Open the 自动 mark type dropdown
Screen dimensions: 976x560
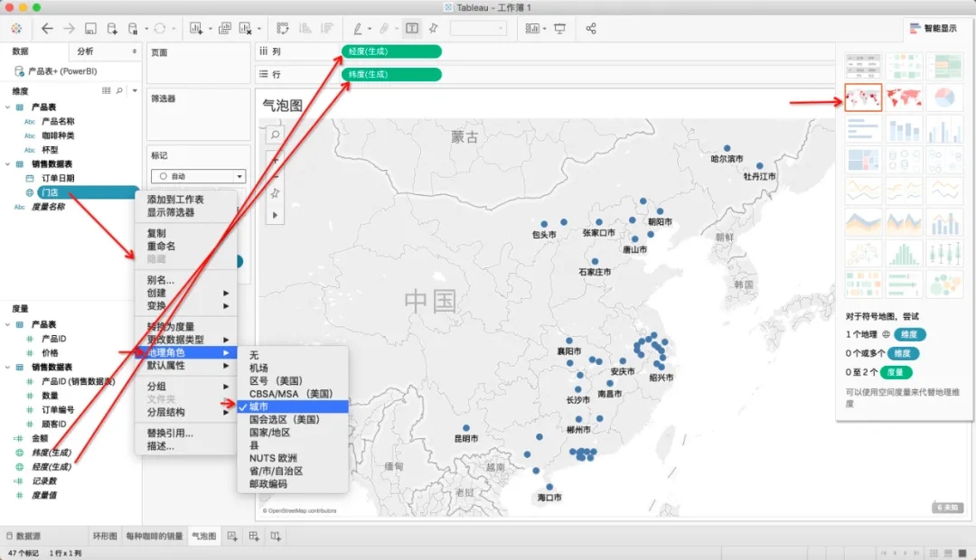click(198, 176)
